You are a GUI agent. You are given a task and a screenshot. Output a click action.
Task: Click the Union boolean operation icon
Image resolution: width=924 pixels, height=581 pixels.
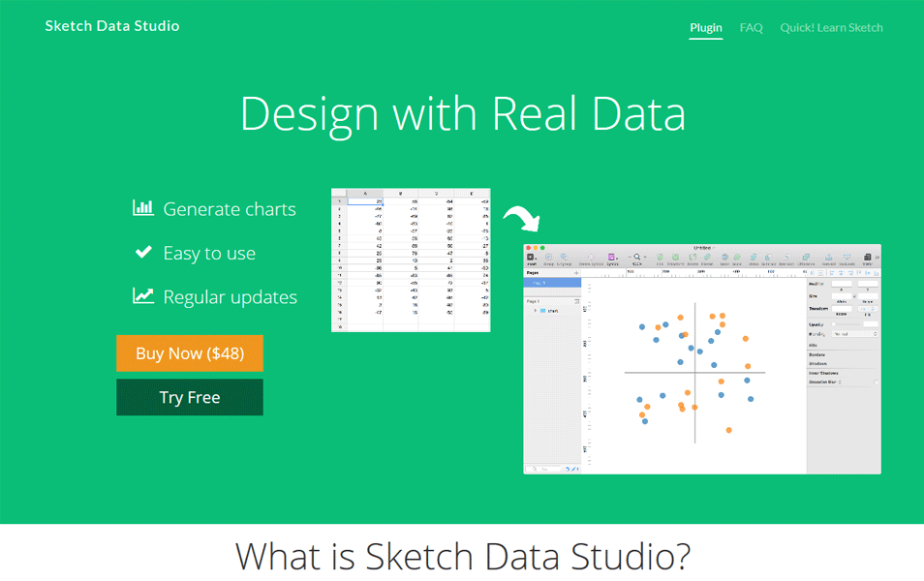click(752, 258)
